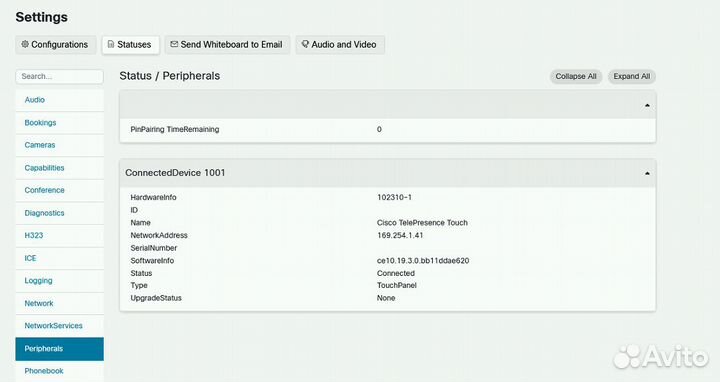Click the SoftwareInfo label

click(152, 261)
